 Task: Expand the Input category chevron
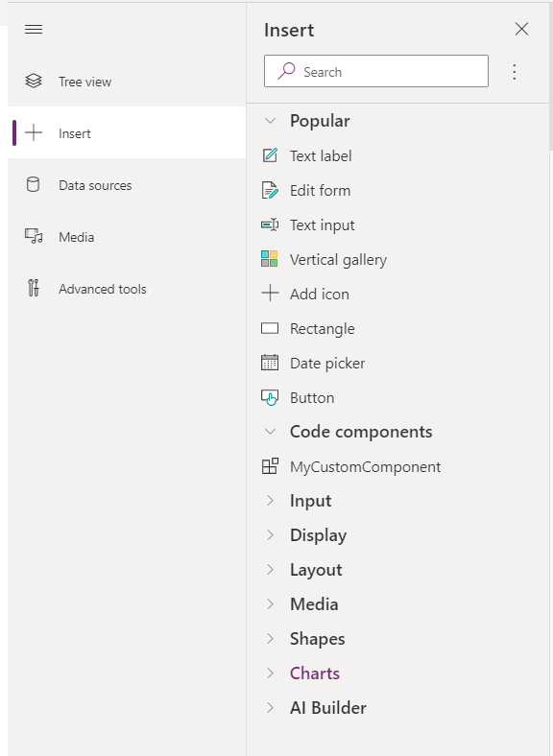(270, 501)
